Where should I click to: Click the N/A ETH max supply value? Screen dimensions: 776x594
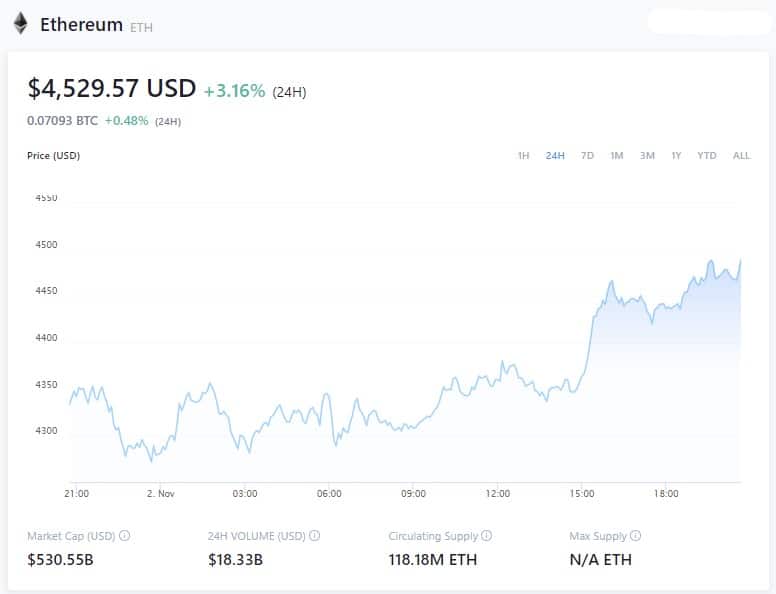coord(600,560)
